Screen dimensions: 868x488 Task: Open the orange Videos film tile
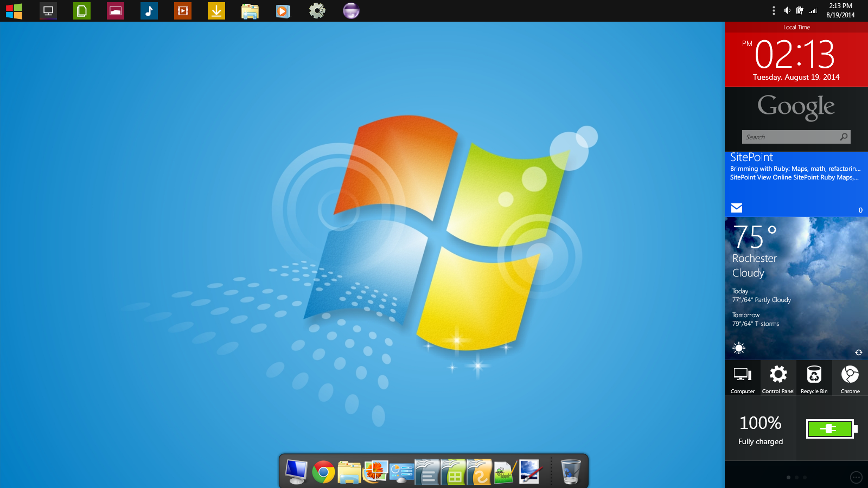(x=183, y=11)
